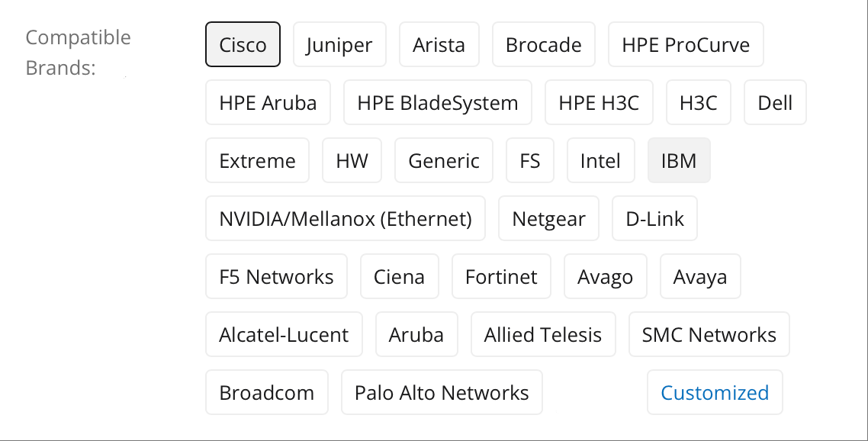Pick the Generic compatibility option
This screenshot has width=868, height=441.
pyautogui.click(x=444, y=161)
